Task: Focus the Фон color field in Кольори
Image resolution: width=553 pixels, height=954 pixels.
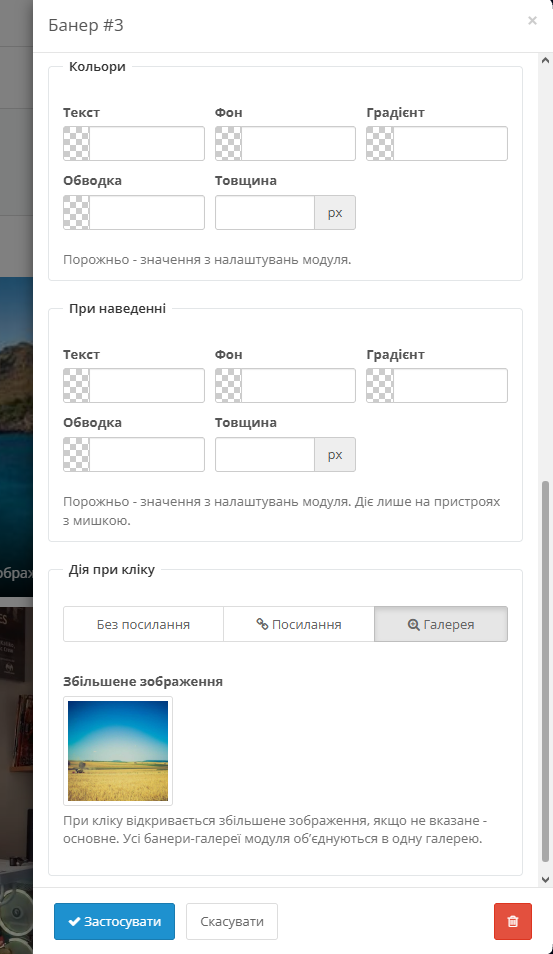Action: tap(298, 144)
